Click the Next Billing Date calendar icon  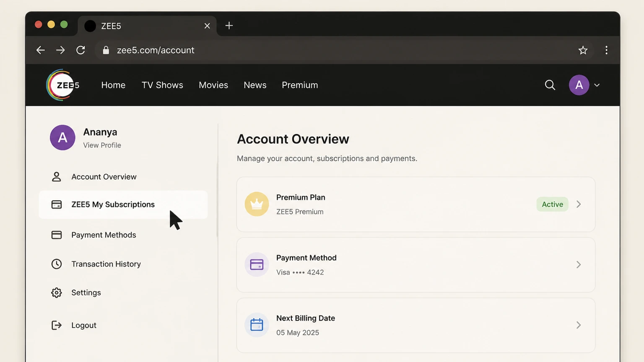pyautogui.click(x=257, y=325)
